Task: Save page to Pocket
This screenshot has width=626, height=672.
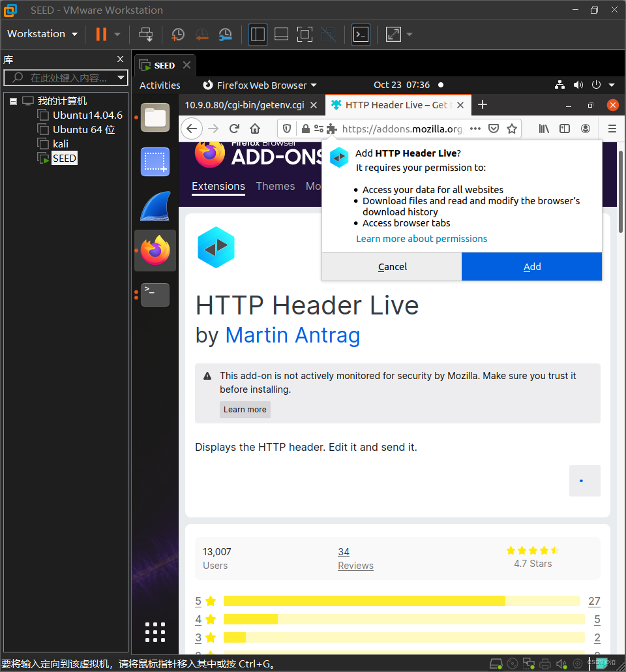Action: tap(494, 129)
